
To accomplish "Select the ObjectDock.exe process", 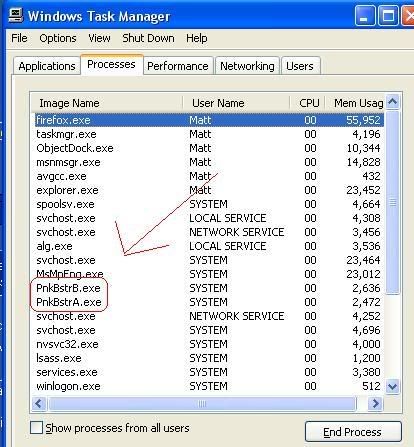I will [x=209, y=148].
